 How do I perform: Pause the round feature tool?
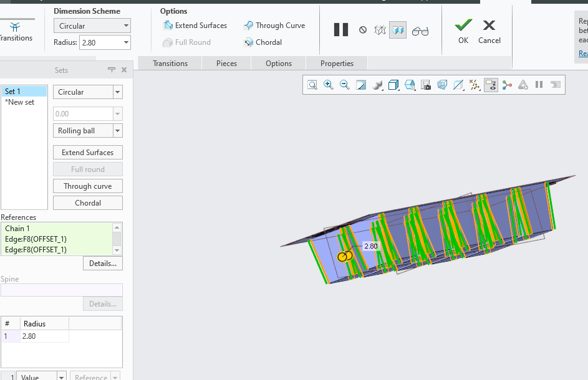(341, 30)
